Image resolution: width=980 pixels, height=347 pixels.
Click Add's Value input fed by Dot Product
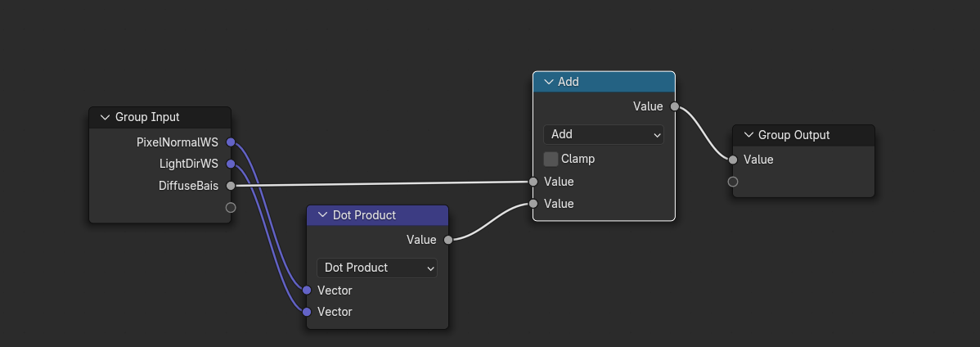[533, 204]
